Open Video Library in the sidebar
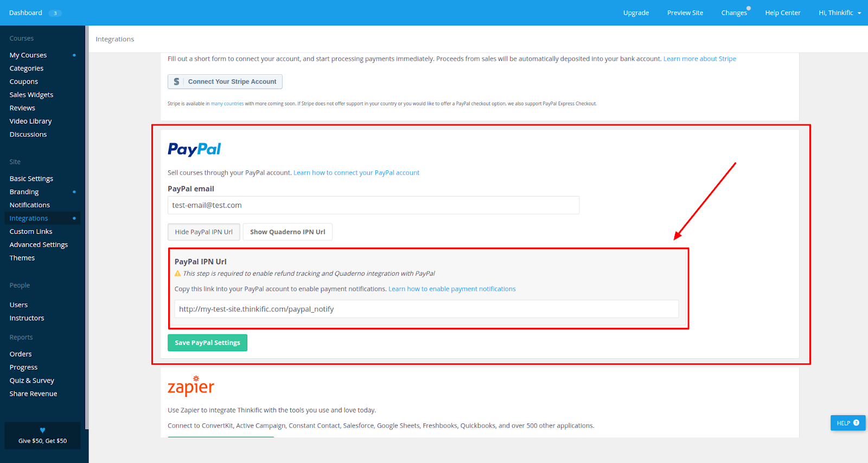Viewport: 868px width, 463px height. [30, 121]
